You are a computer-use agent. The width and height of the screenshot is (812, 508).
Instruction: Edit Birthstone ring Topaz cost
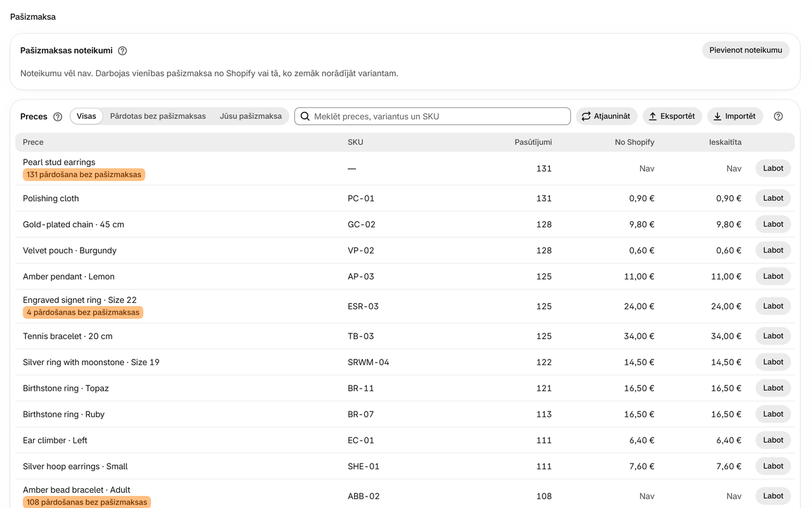773,388
